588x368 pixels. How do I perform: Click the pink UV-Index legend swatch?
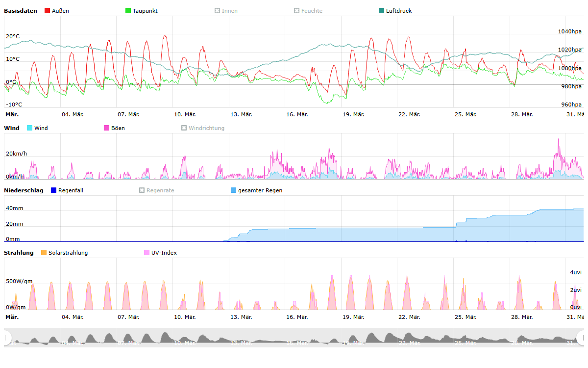coord(147,253)
